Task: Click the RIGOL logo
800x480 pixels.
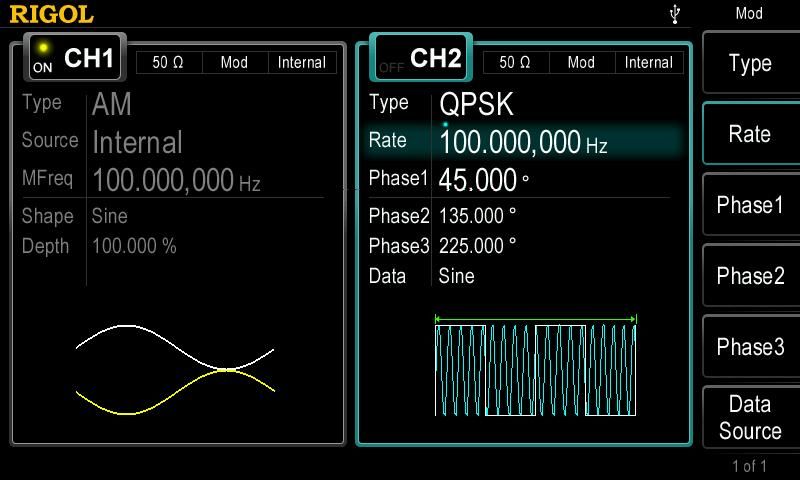Action: point(52,14)
